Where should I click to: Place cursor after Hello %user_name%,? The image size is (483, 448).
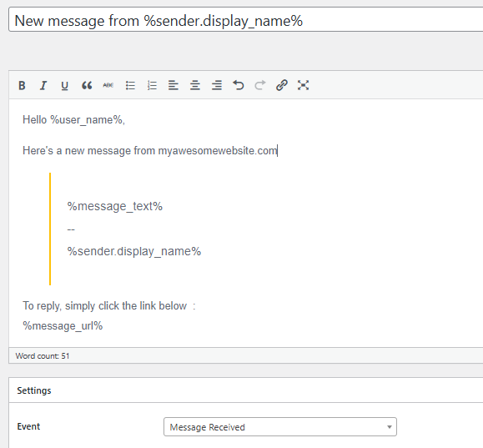[126, 120]
